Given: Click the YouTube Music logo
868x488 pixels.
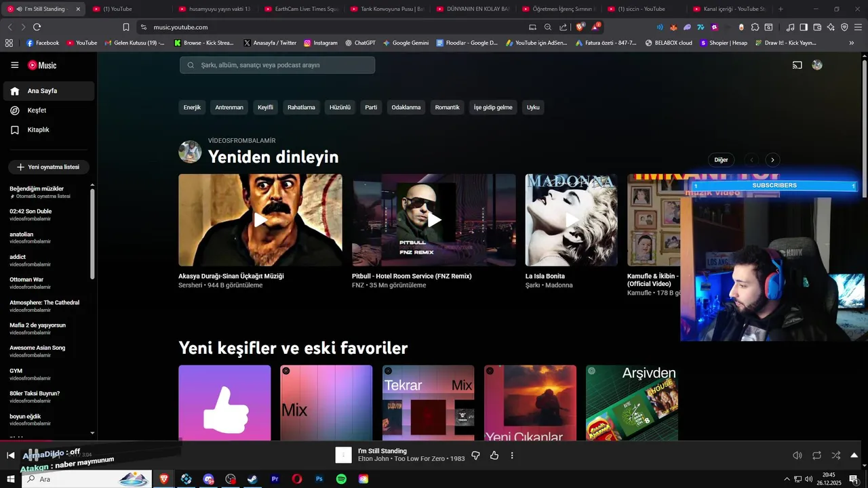Looking at the screenshot, I should coord(42,65).
